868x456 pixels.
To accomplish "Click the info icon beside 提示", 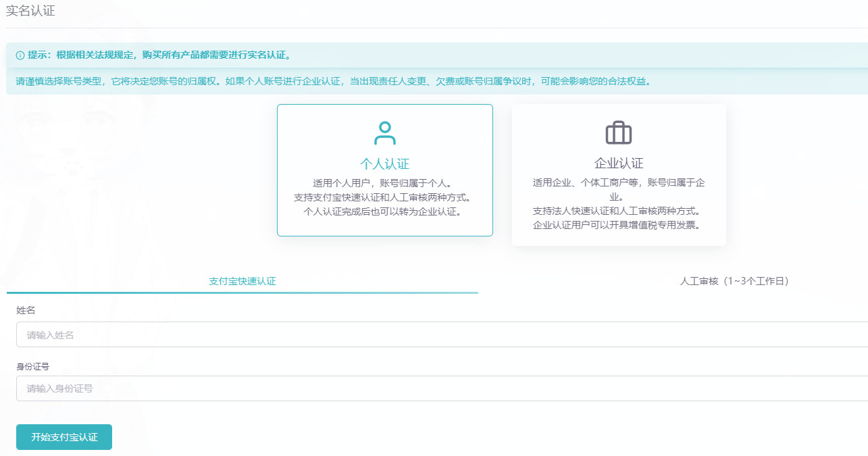I will [20, 55].
